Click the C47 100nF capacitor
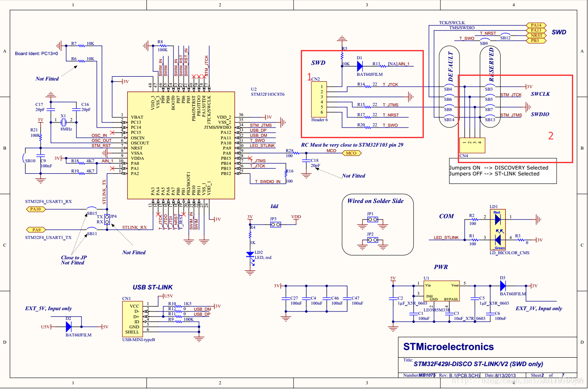The height and width of the screenshot is (389, 588). coord(347,299)
